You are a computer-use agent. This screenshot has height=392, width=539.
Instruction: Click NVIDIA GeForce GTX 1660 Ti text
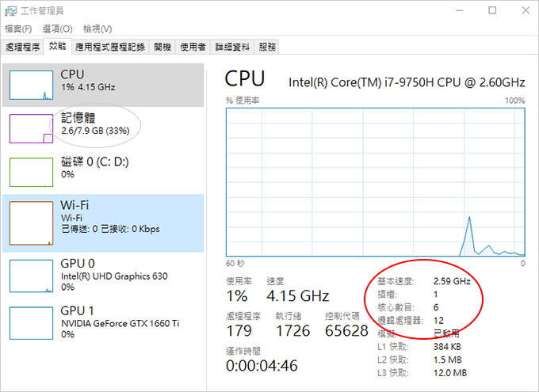click(x=120, y=324)
